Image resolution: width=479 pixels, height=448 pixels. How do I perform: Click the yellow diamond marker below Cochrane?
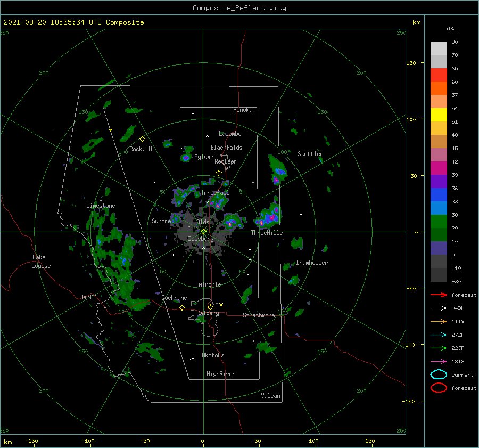pyautogui.click(x=182, y=307)
